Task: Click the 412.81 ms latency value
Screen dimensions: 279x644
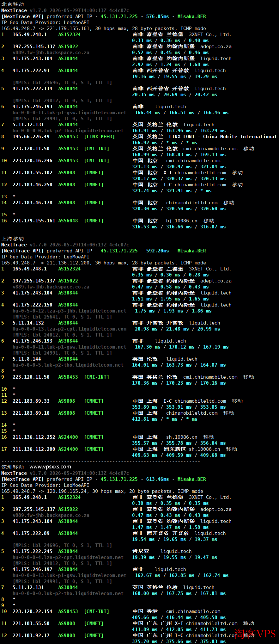Action: pos(145,419)
